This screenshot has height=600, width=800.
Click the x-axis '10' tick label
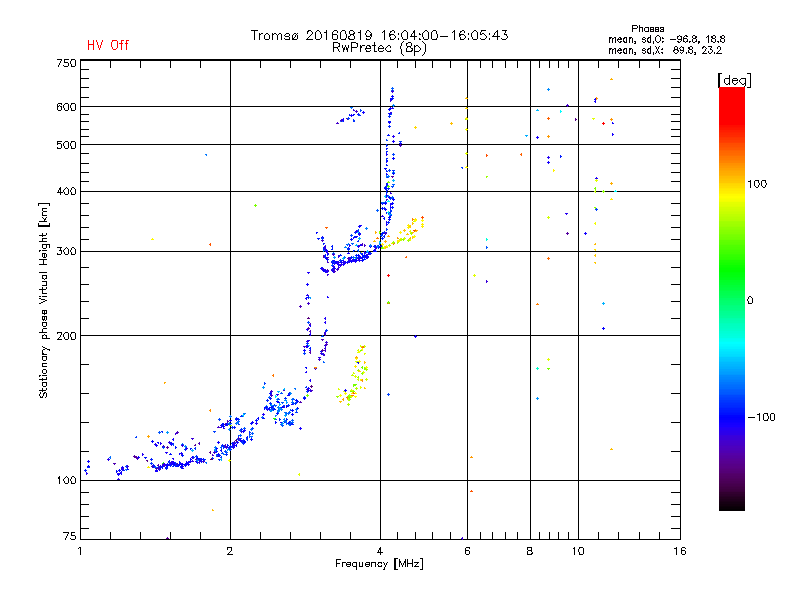coord(578,551)
